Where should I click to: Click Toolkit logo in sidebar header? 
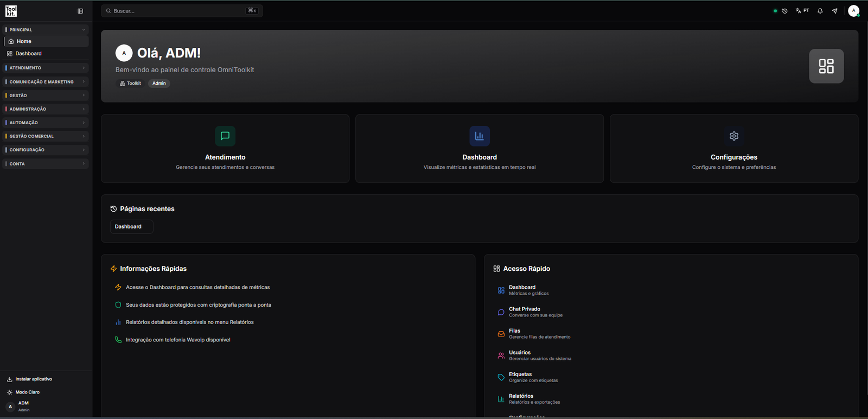[x=11, y=11]
